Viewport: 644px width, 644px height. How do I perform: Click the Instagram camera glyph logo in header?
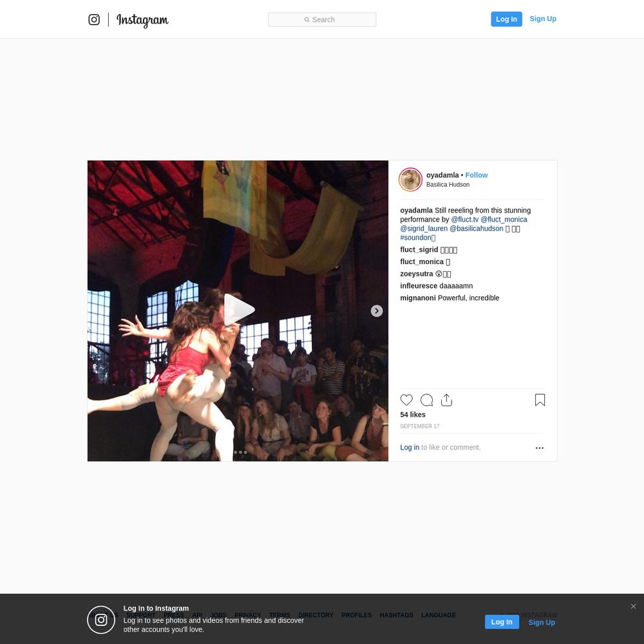(94, 20)
